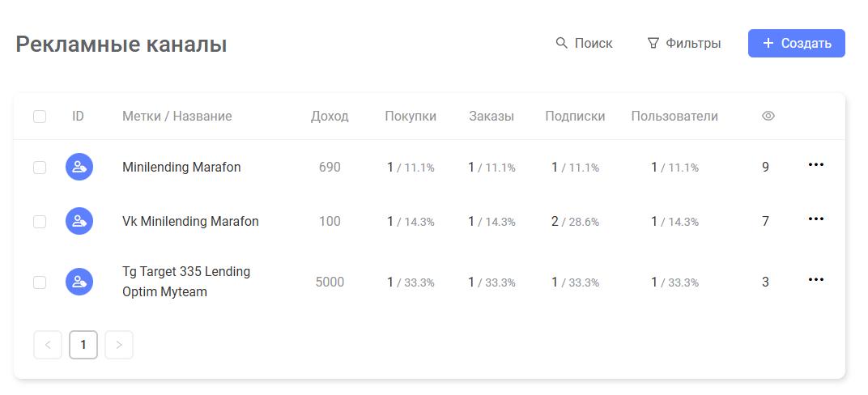Open three-dot menu for Minilending Marafon row
The image size is (868, 395).
816,165
